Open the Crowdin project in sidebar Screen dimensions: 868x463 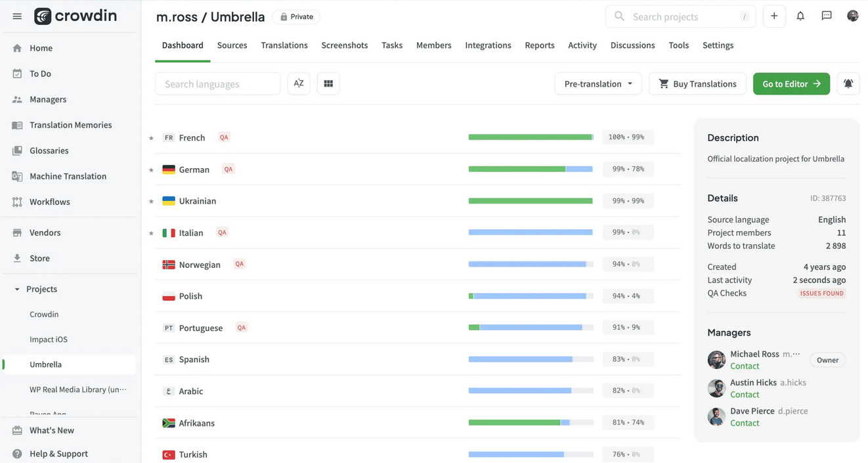[44, 314]
